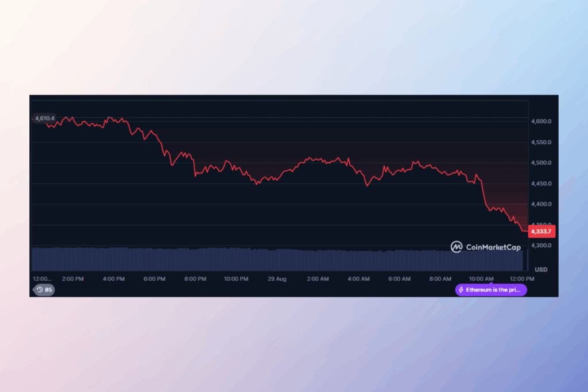The height and width of the screenshot is (392, 588).
Task: Click the CoinMarketCap circular M emblem
Action: tap(457, 247)
